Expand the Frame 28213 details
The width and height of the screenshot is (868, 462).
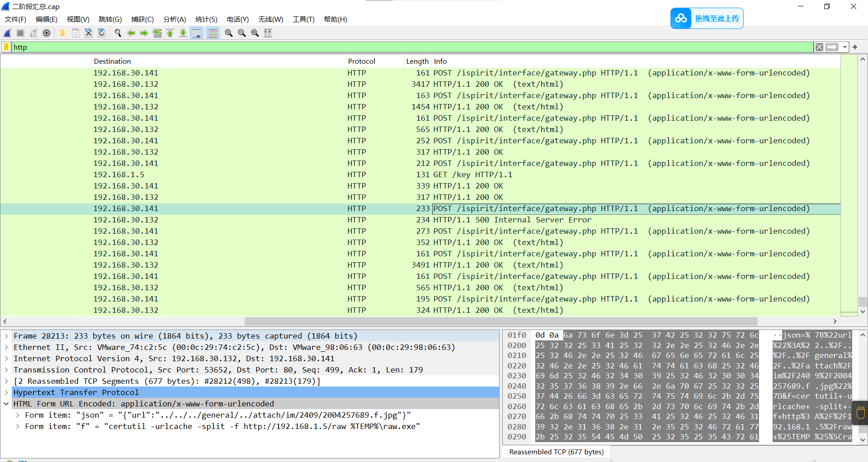(x=6, y=336)
